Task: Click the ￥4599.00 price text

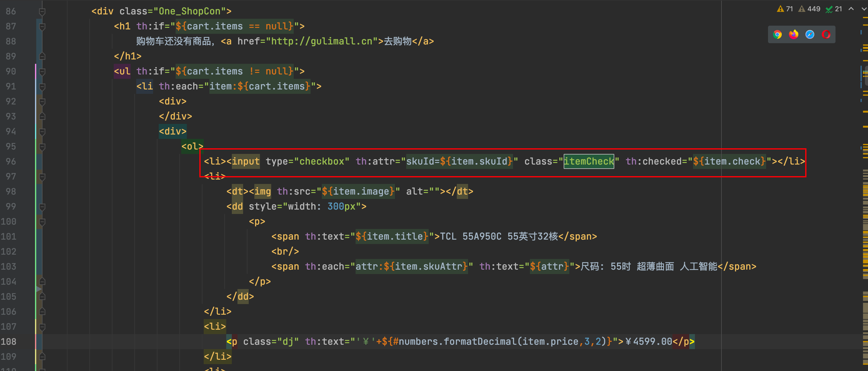Action: tap(649, 342)
